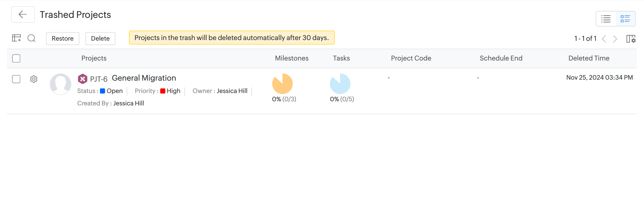Open the General Migration project link
Screen dimensions: 644x211
click(x=144, y=78)
